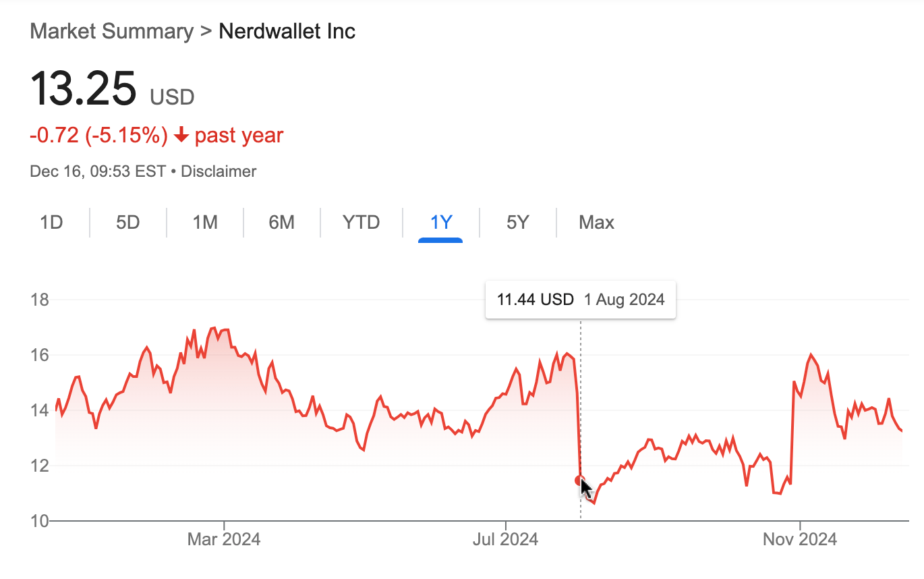This screenshot has height=579, width=924.
Task: Click the red data point marker on chart
Action: pos(579,480)
